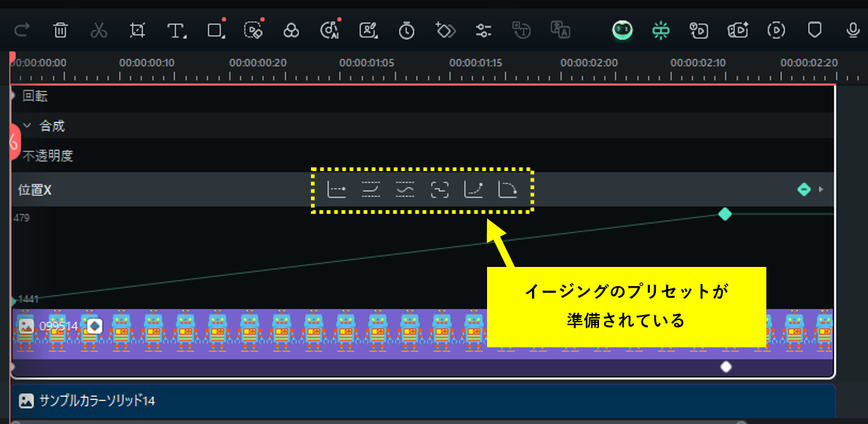Click the scissors split icon

click(x=99, y=30)
